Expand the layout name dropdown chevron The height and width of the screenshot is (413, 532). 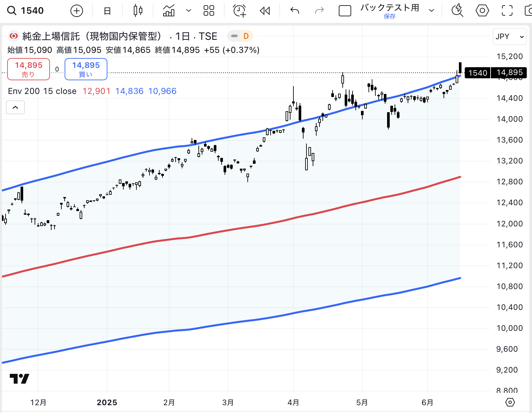431,11
